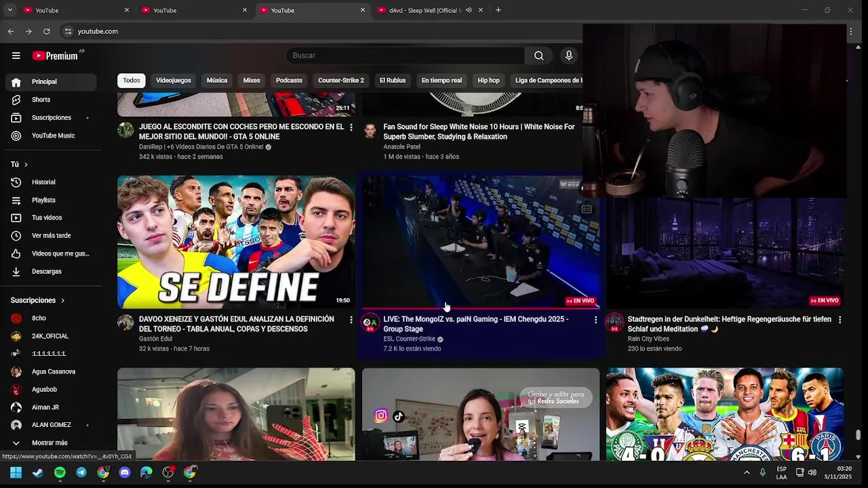This screenshot has width=868, height=488.
Task: Click the Gastón Edul channel avatar
Action: (125, 323)
